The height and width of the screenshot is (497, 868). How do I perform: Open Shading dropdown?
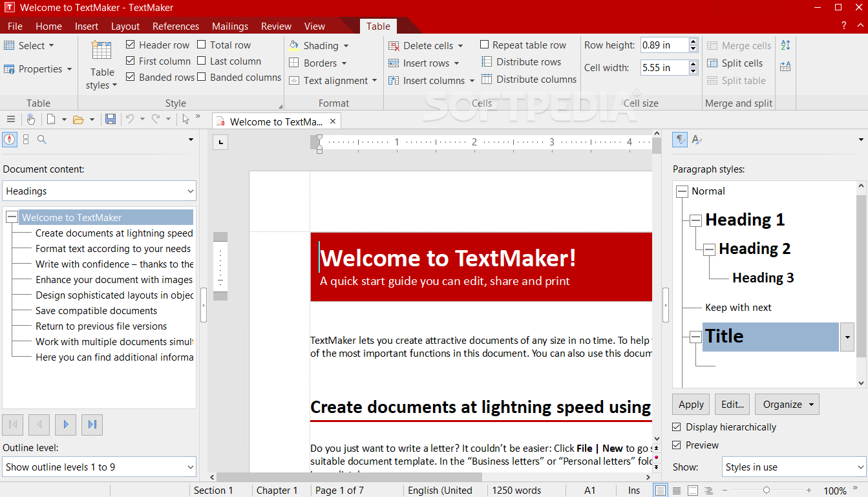[319, 45]
